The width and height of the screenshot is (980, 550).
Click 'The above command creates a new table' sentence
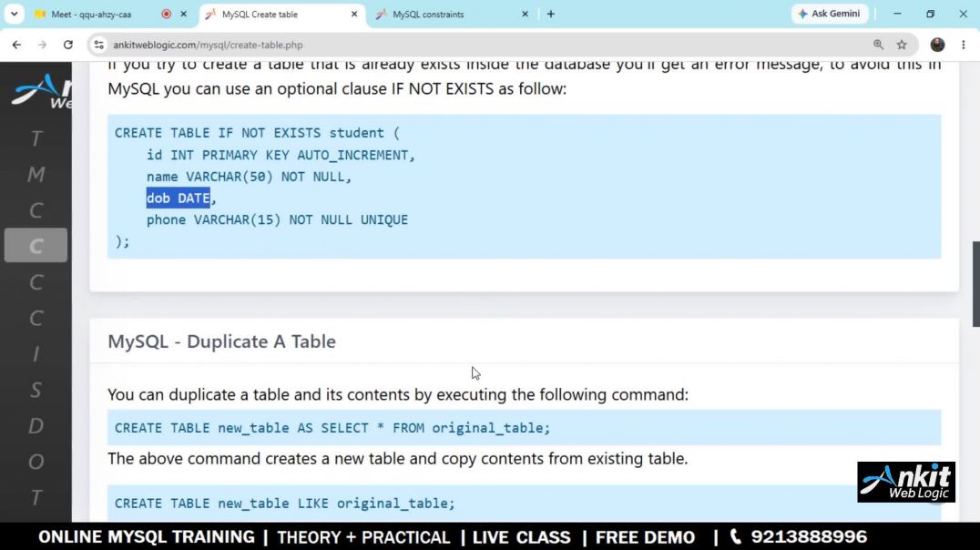pyautogui.click(x=397, y=458)
